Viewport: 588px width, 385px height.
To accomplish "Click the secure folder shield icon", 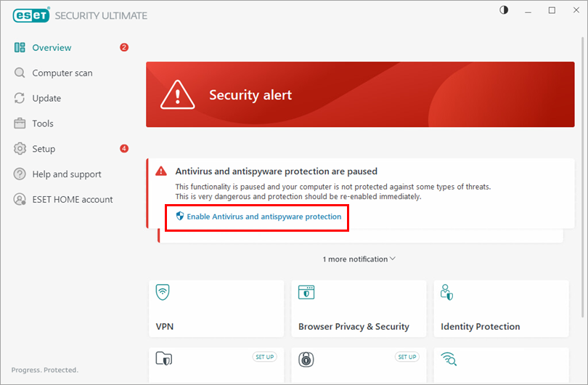I will tap(163, 360).
